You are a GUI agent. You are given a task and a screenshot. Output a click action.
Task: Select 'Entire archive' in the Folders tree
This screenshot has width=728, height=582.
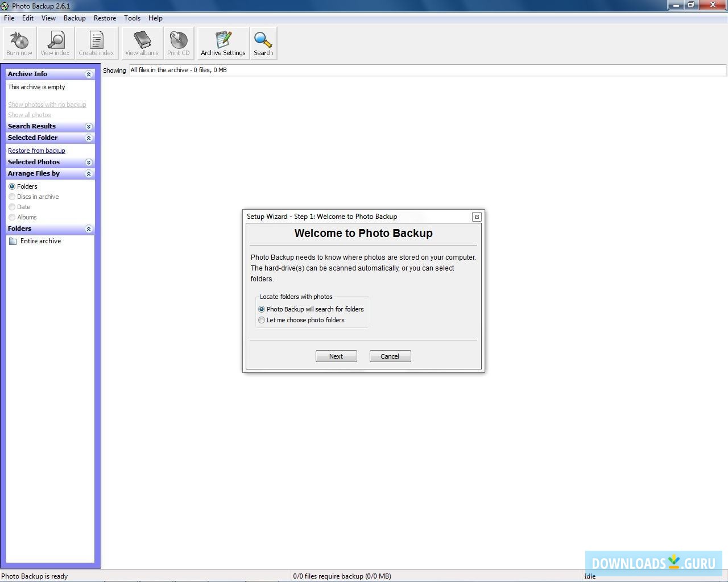41,241
